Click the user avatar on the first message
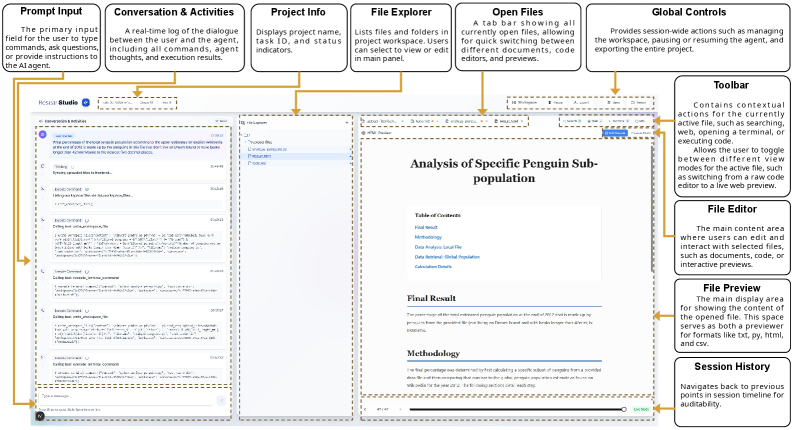The width and height of the screenshot is (793, 430). click(x=42, y=135)
